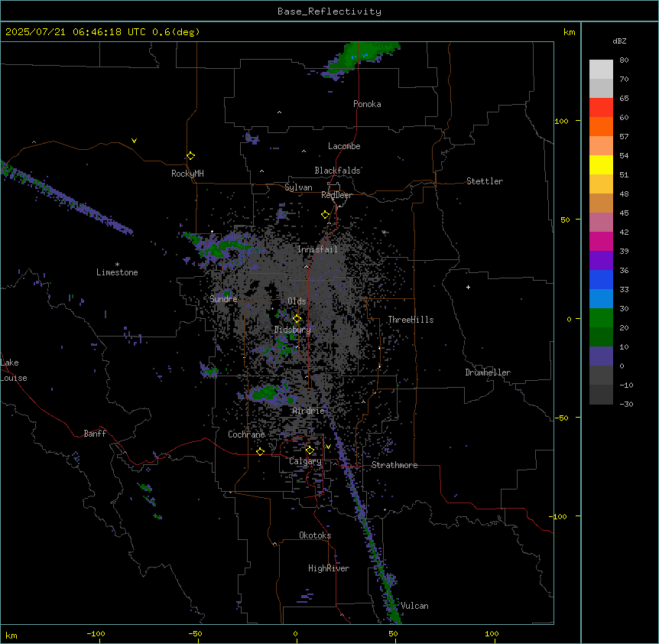The height and width of the screenshot is (644, 659).
Task: Click the white asterisk east of Innisfail
Action: pyautogui.click(x=384, y=232)
